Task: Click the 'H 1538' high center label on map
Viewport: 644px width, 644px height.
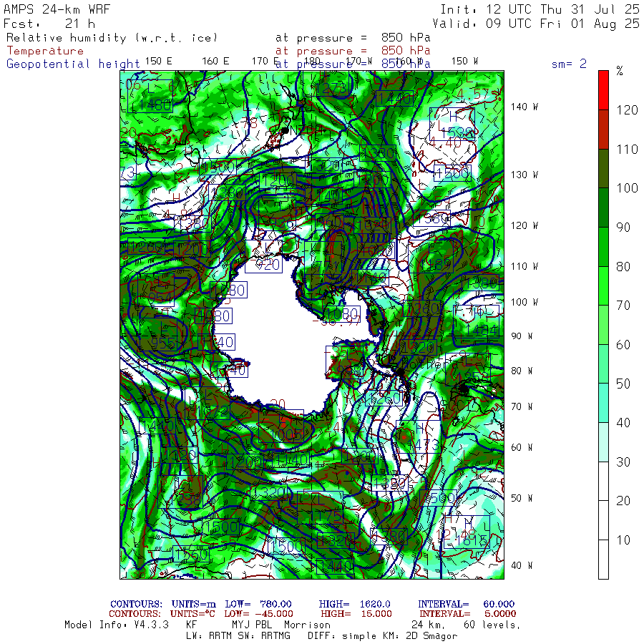Action: click(x=452, y=125)
